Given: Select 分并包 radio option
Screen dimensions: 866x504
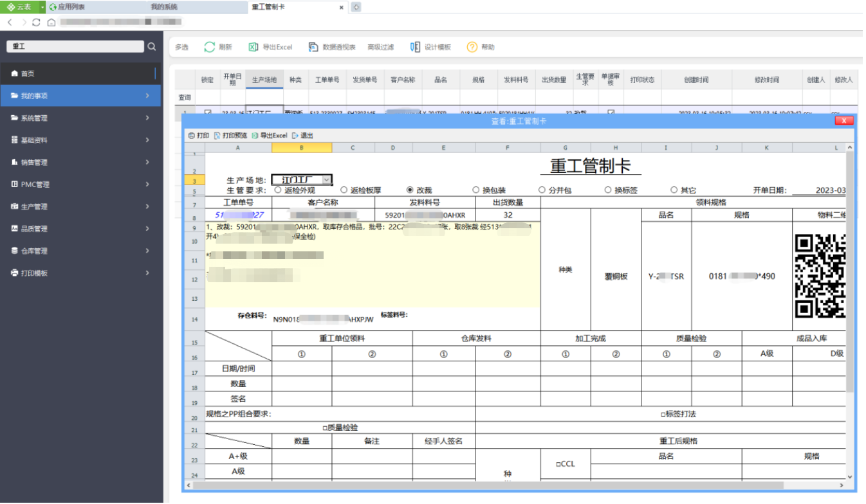Looking at the screenshot, I should (x=542, y=190).
